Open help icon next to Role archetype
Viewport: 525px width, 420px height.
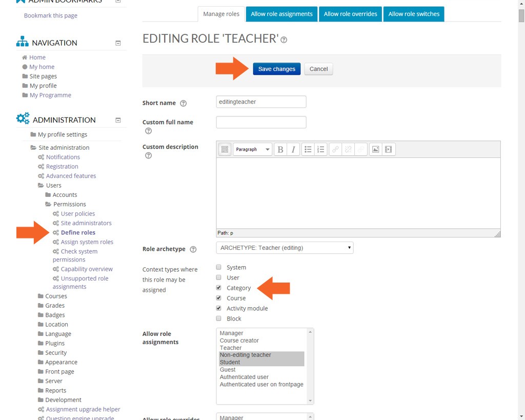click(x=193, y=249)
